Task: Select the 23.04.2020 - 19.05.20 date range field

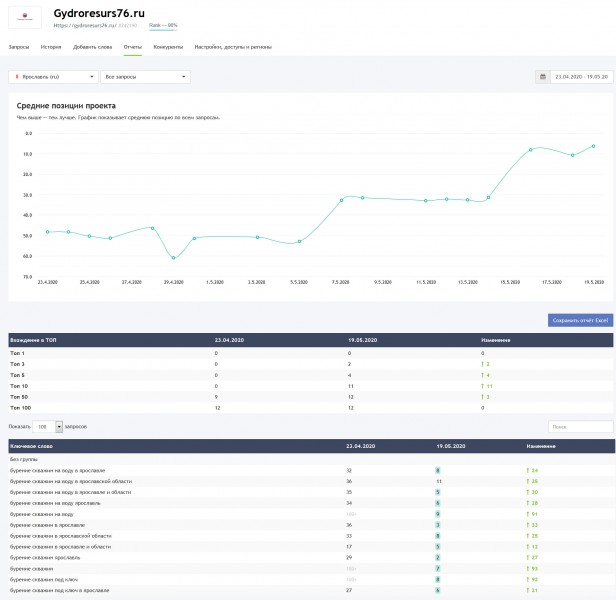Action: tap(581, 77)
